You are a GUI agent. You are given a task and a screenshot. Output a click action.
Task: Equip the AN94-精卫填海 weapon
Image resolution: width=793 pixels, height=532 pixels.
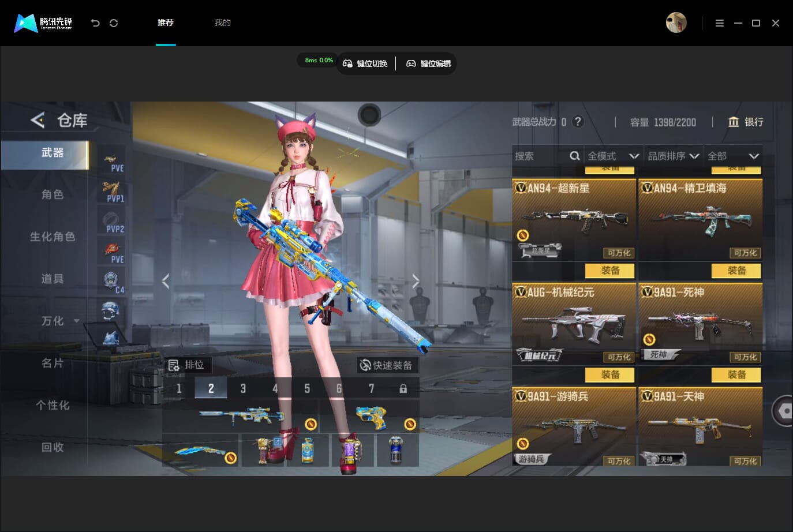coord(736,271)
